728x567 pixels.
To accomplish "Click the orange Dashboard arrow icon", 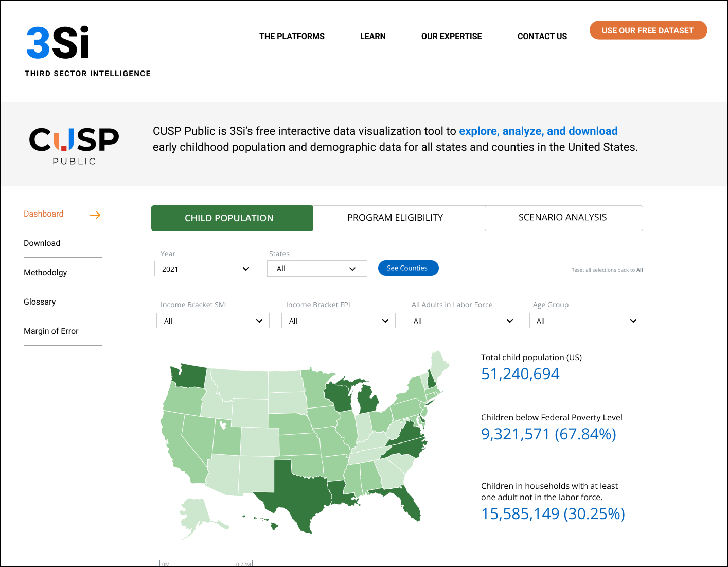I will [95, 215].
